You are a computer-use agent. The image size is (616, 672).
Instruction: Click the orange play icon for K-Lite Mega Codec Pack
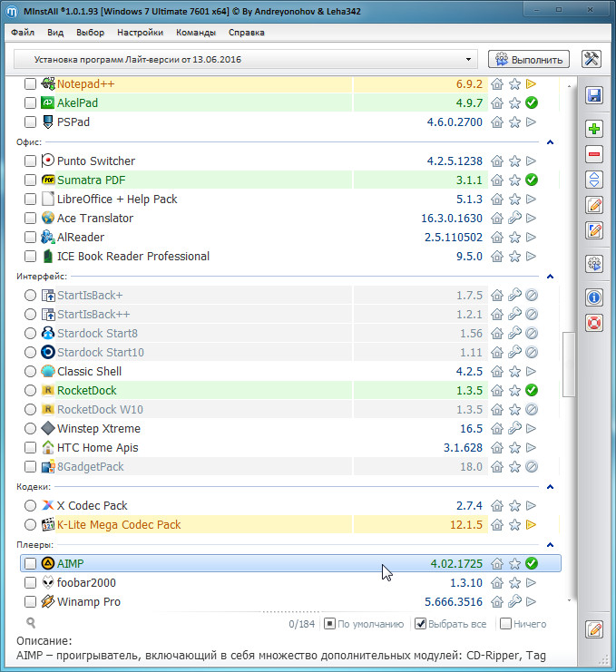tap(531, 524)
